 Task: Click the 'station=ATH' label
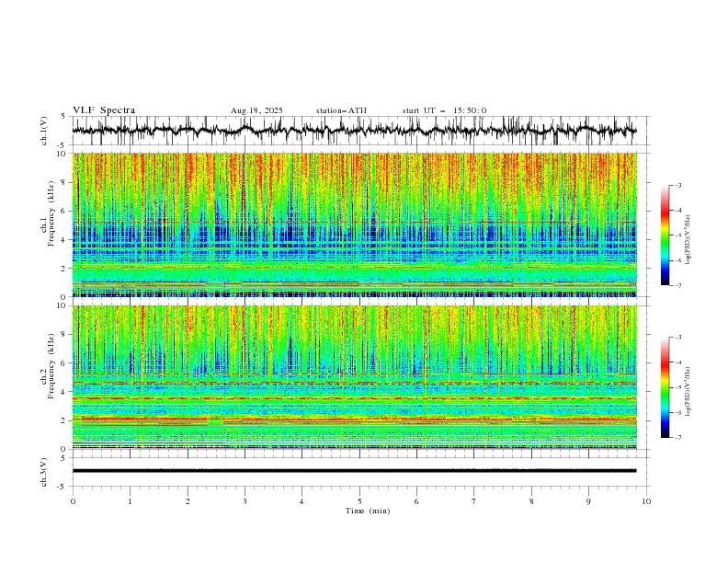[341, 110]
